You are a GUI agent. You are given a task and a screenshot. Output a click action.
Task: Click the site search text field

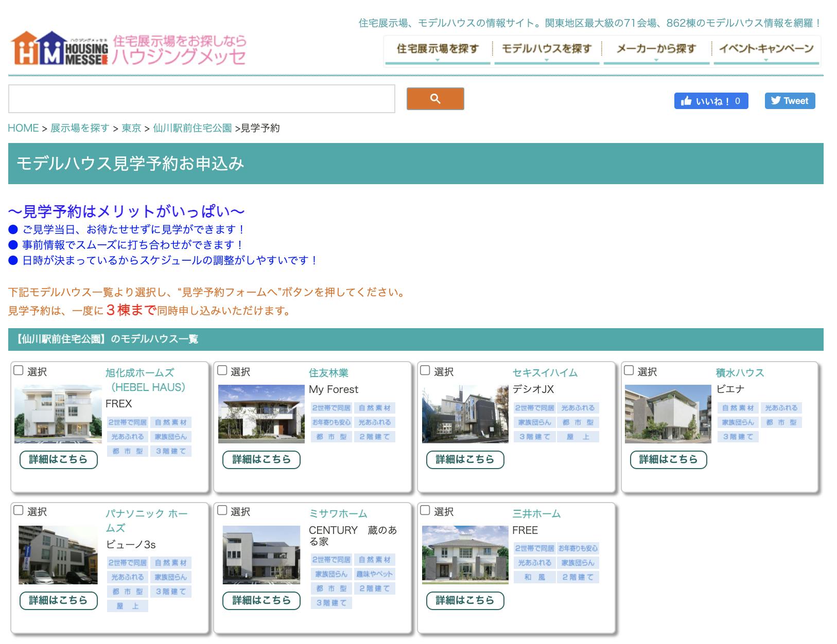[x=201, y=99]
